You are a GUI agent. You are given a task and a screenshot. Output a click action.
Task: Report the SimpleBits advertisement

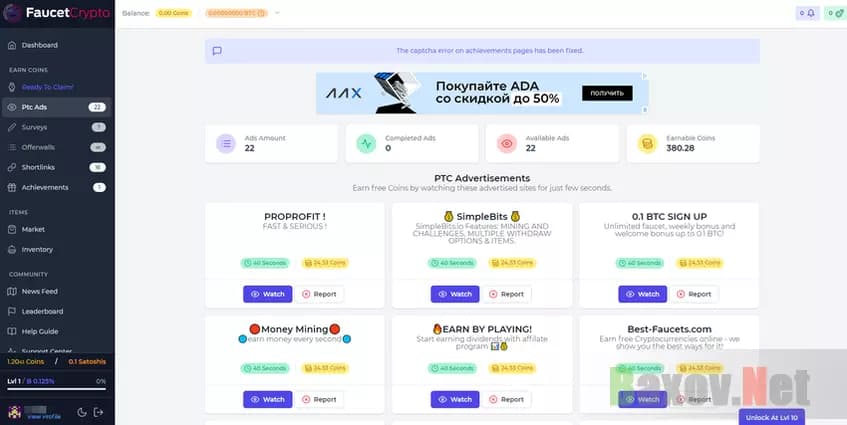(x=506, y=294)
